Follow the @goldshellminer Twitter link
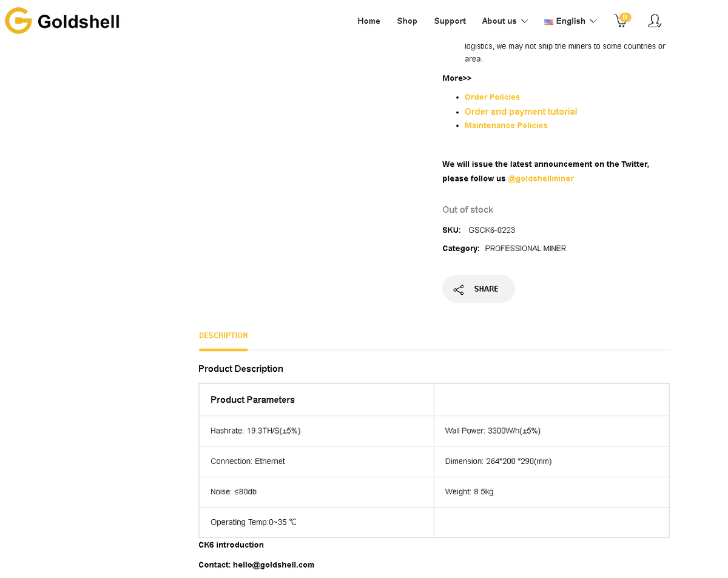Image resolution: width=728 pixels, height=578 pixels. (541, 179)
